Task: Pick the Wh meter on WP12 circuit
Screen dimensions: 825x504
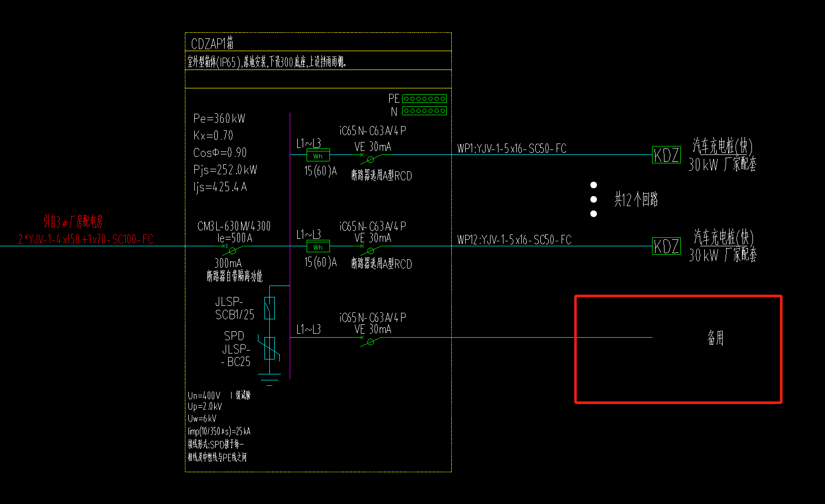Action: point(318,247)
